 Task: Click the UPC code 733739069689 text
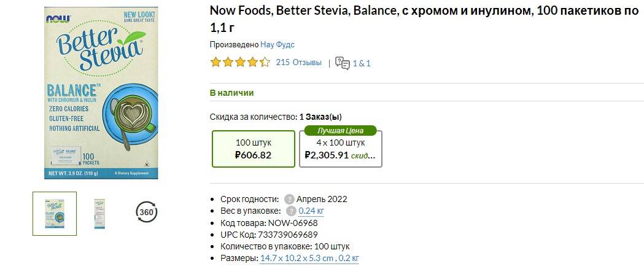270,235
